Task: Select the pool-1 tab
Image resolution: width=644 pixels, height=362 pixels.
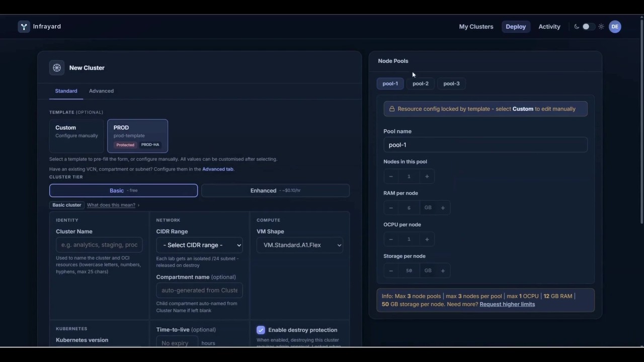Action: [390, 83]
